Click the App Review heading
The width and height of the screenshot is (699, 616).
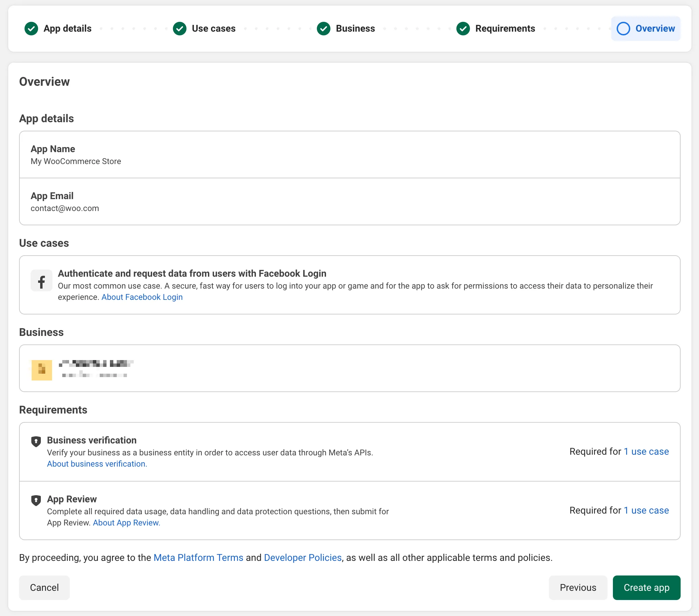coord(72,499)
